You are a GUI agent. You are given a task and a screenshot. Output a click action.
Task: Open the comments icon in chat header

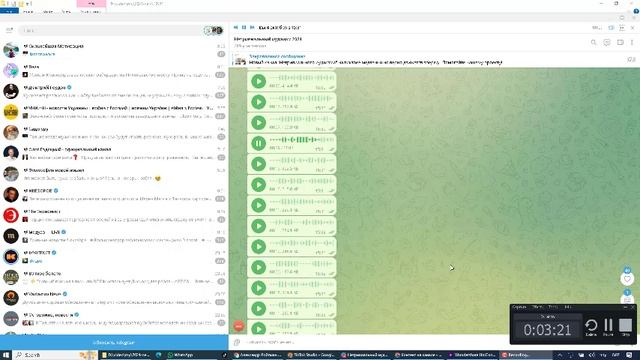point(607,42)
